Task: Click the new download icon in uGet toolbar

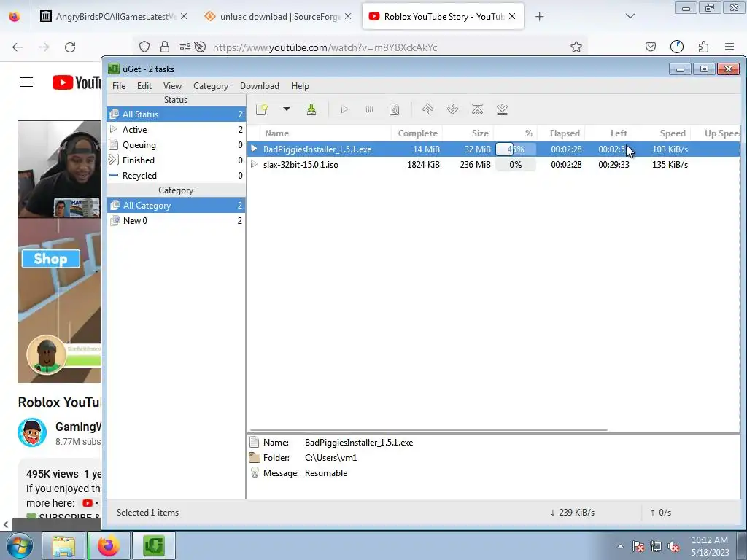Action: [x=262, y=109]
